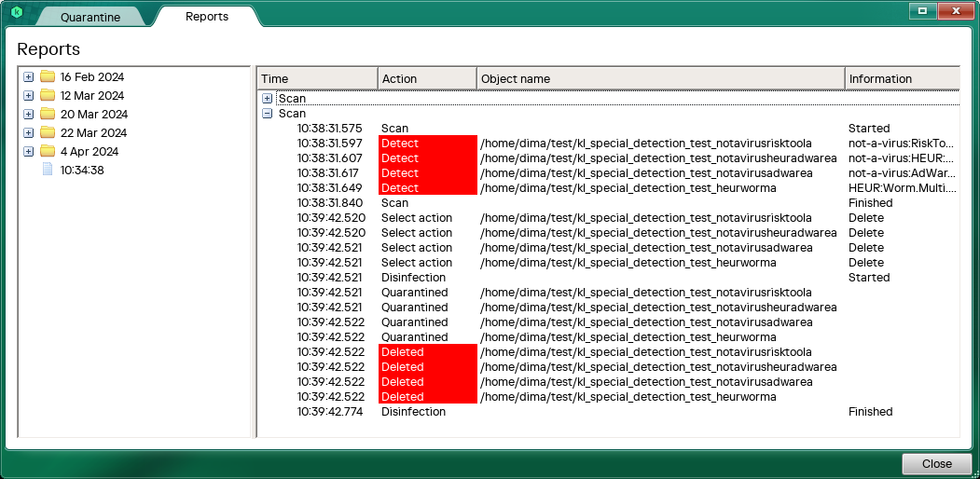The height and width of the screenshot is (479, 980).
Task: Click the 4 Apr 2024 folder icon
Action: click(x=48, y=152)
